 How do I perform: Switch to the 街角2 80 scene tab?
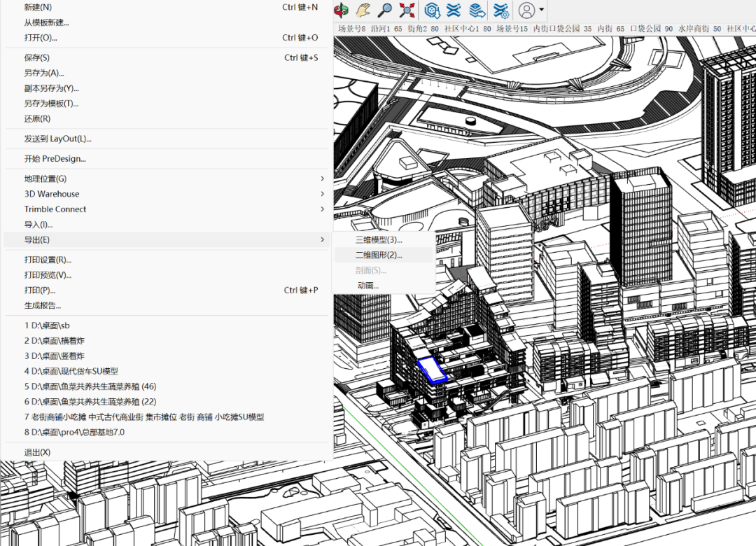pyautogui.click(x=423, y=29)
